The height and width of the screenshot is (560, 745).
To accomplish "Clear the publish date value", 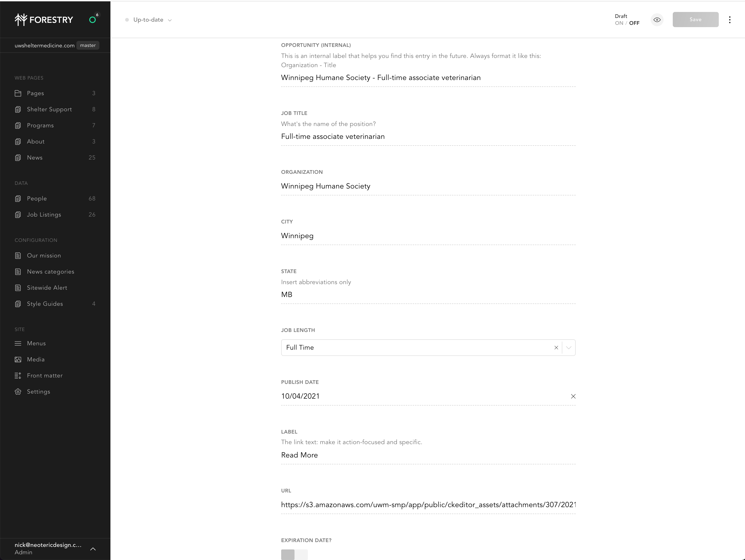I will point(573,397).
